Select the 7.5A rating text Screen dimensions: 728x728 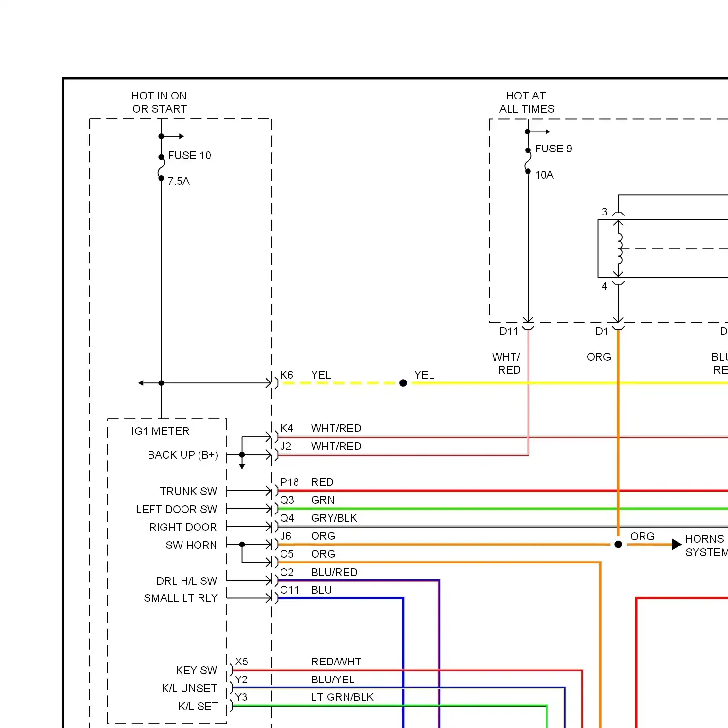pos(179,181)
